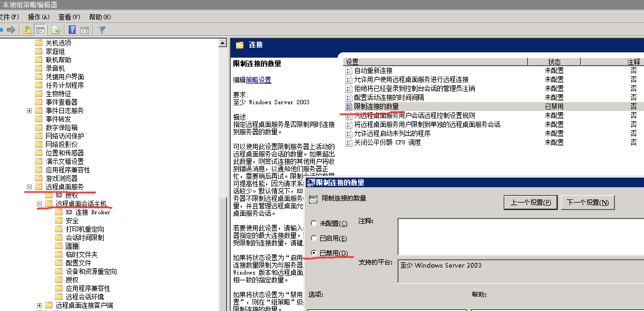Select the 位置和传感器 tree folder
This screenshot has height=311, width=644.
[65, 153]
